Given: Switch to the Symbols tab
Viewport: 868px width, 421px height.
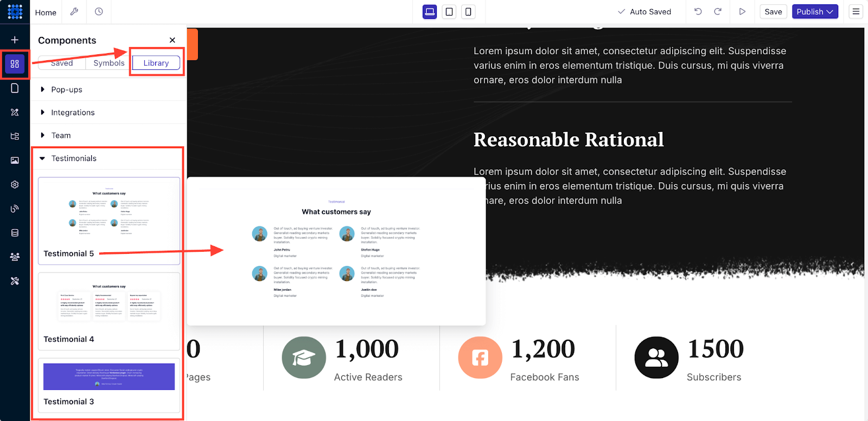Looking at the screenshot, I should click(109, 63).
